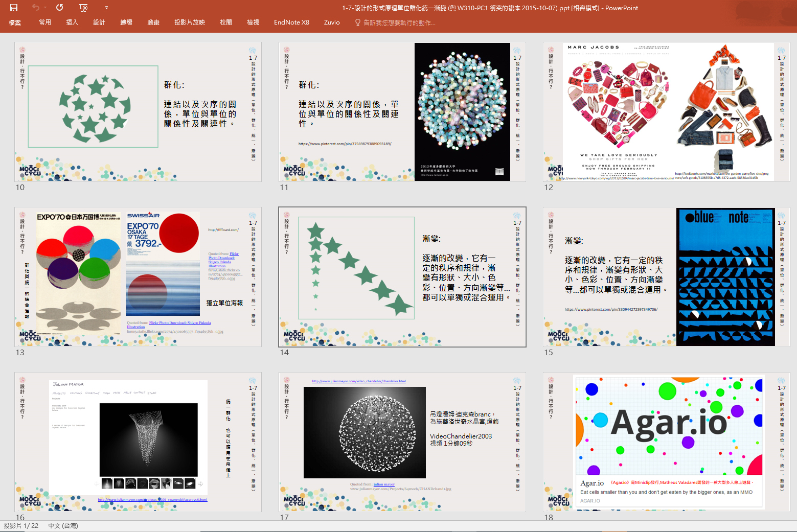797x532 pixels.
Task: Open the 轉場 (Transitions) tab
Action: tap(126, 22)
